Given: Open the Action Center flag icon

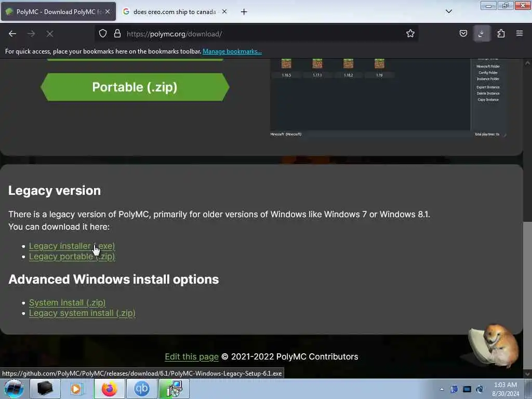Looking at the screenshot, I should tap(454, 390).
